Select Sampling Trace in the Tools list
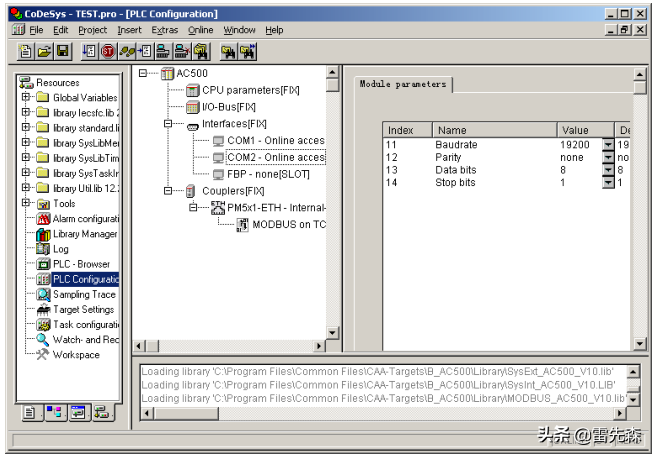Screen dimensions: 655x457 point(84,295)
